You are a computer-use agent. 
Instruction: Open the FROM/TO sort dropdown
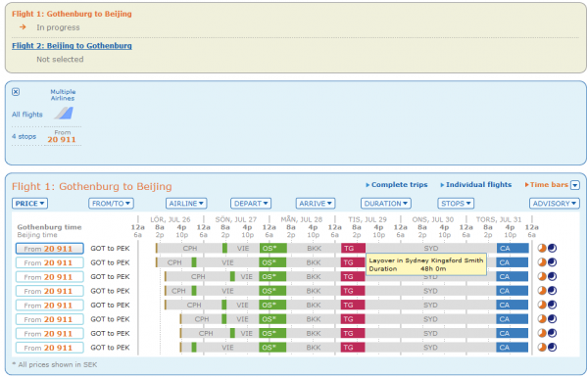click(x=111, y=204)
